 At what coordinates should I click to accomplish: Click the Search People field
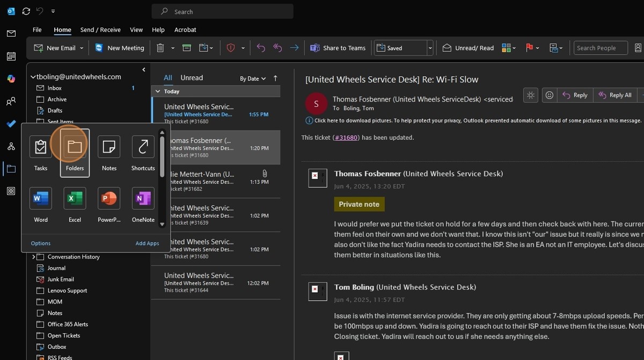pyautogui.click(x=601, y=48)
